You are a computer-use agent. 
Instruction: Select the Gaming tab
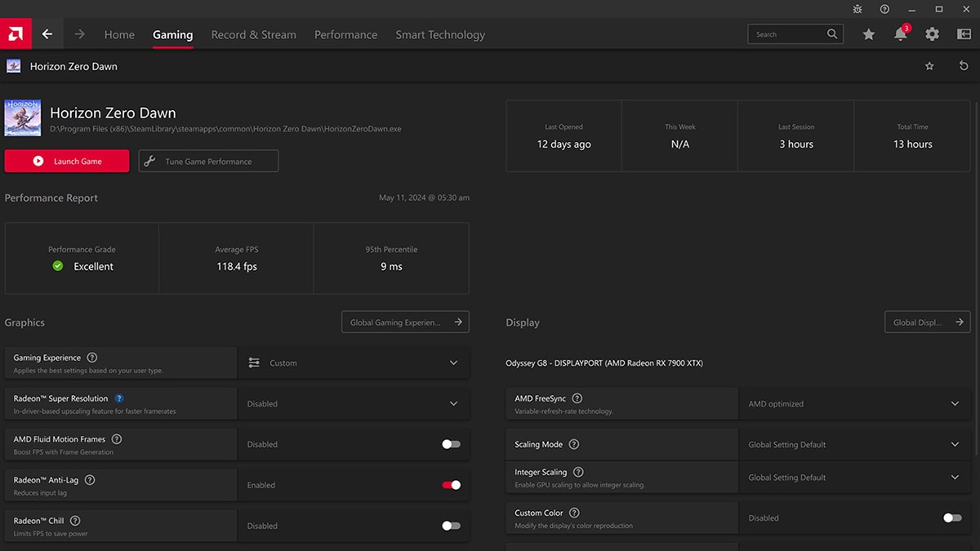pos(173,34)
